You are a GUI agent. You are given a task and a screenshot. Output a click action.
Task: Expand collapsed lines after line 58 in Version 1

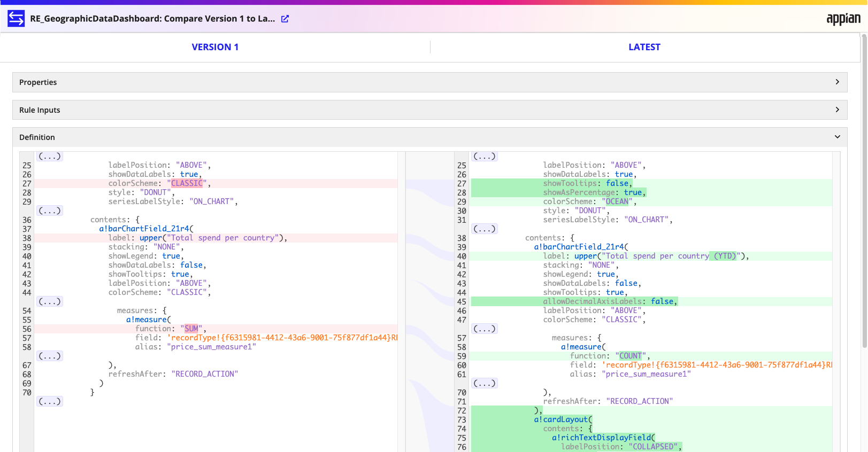[x=50, y=356]
